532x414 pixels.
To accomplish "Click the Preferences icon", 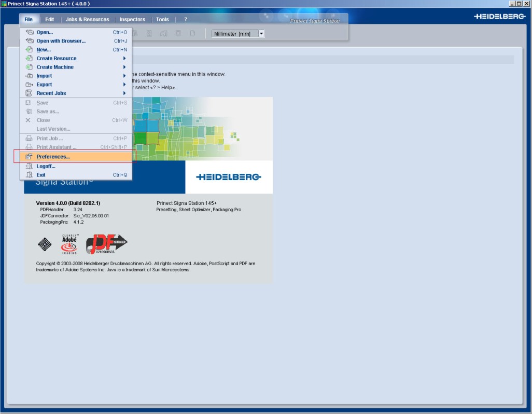I will pos(29,157).
